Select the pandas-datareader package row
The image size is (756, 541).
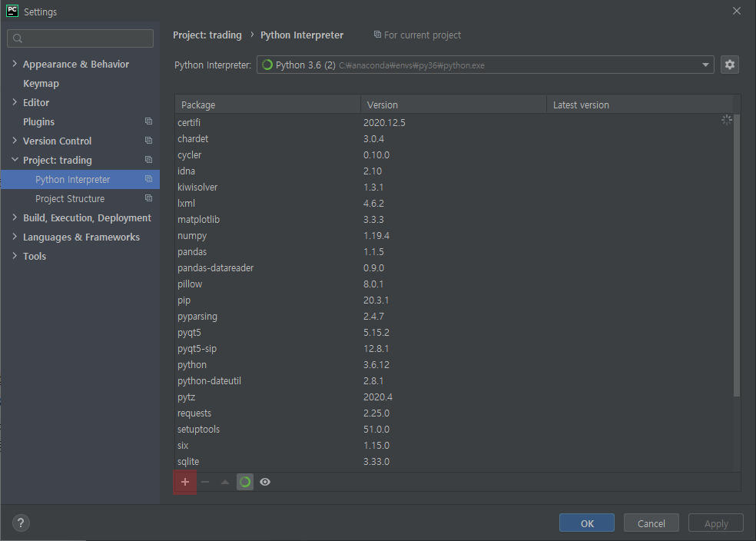coord(454,268)
